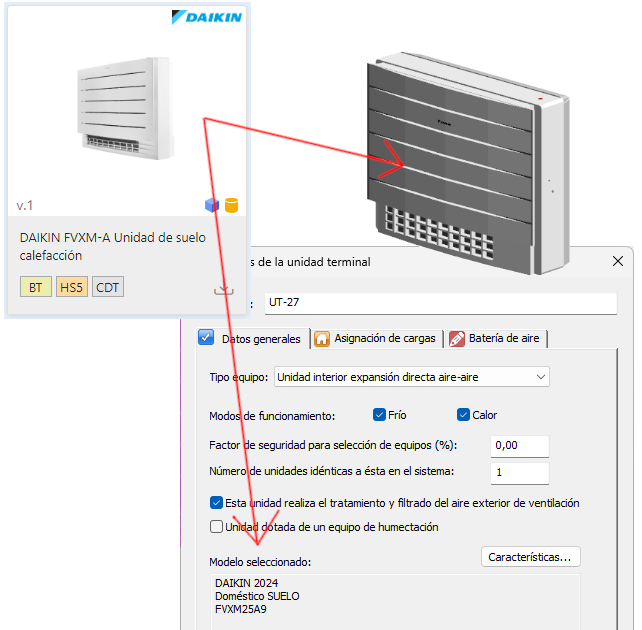Switch to Asignación de cargas tab
The width and height of the screenshot is (642, 630).
377,339
